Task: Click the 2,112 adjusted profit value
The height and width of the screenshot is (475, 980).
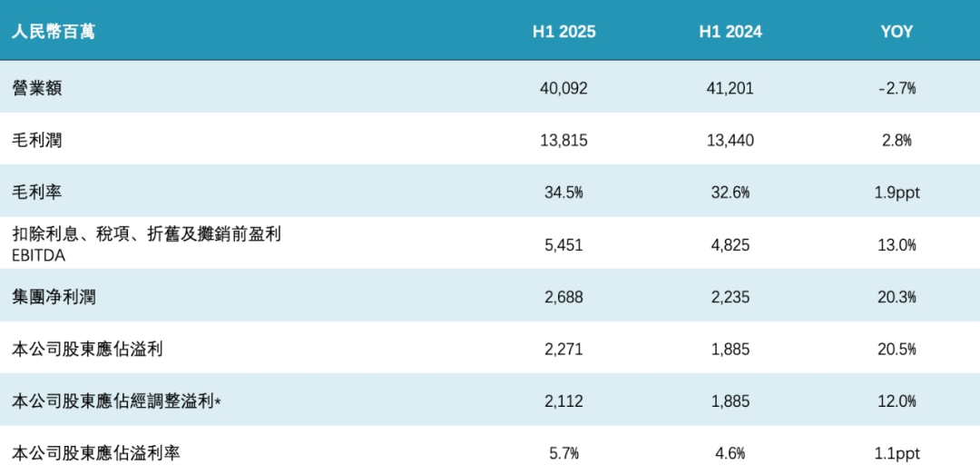Action: coord(563,401)
